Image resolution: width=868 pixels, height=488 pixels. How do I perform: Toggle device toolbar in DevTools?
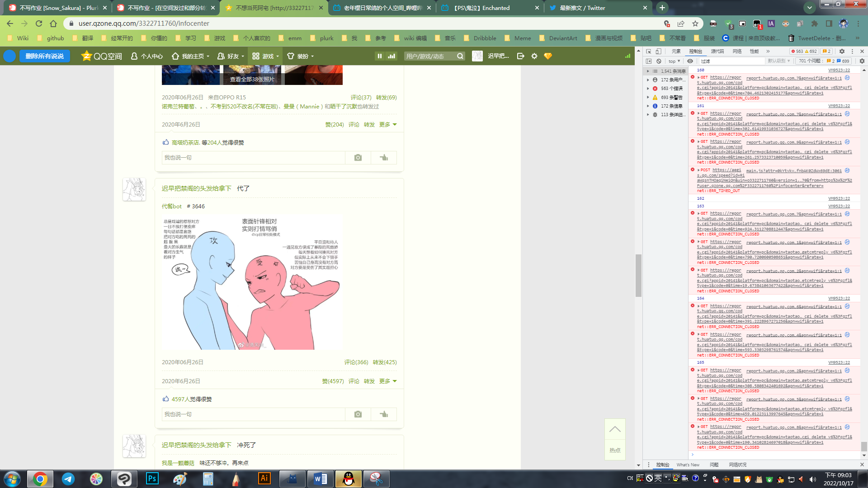[x=659, y=52]
